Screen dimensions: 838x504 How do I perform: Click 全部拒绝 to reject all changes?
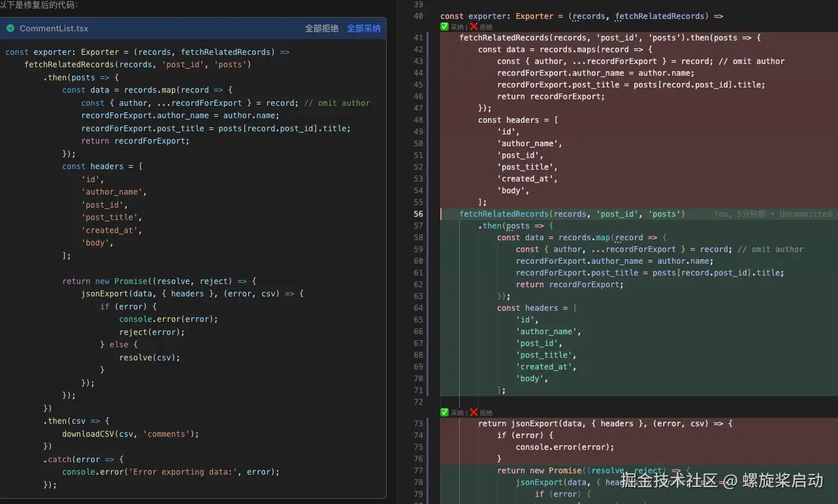[x=322, y=29]
